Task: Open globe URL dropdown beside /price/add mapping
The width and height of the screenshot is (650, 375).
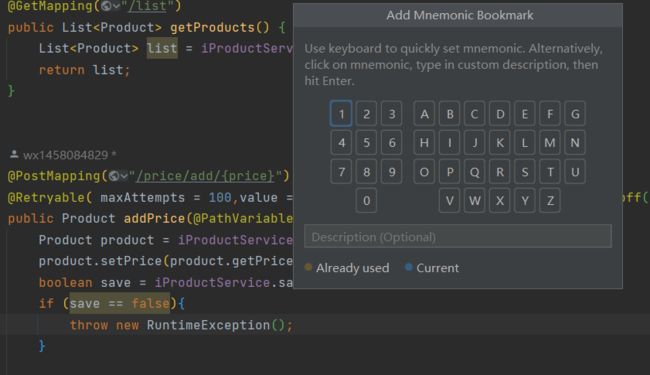Action: (x=118, y=176)
